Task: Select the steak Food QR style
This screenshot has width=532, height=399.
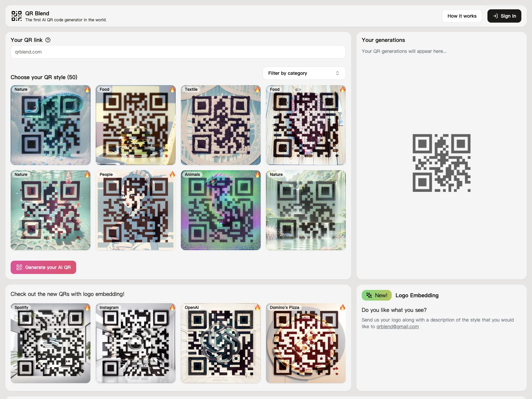Action: pyautogui.click(x=306, y=125)
